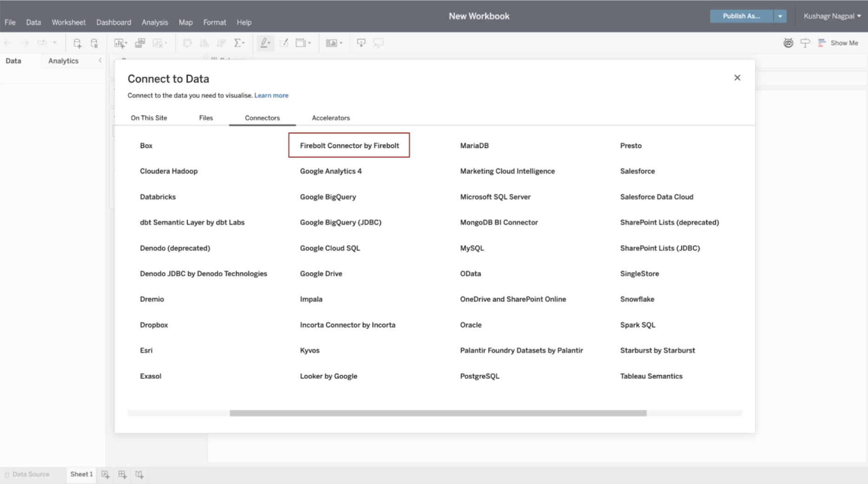Screen dimensions: 868x484
Task: Click the Learn more link
Action: pyautogui.click(x=271, y=95)
